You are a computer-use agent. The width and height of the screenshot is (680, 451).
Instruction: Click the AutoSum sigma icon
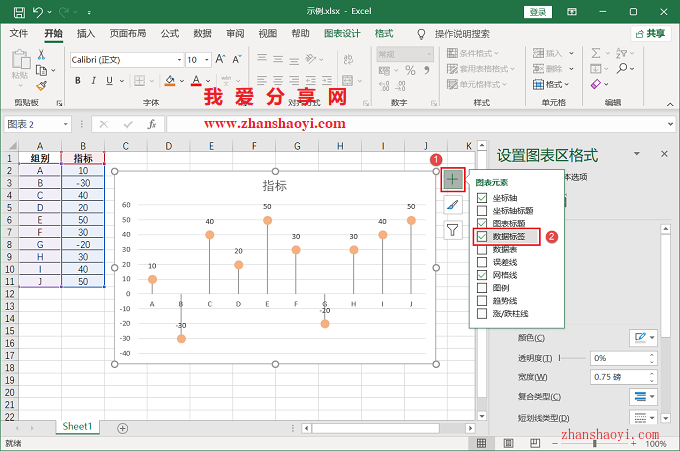[596, 53]
